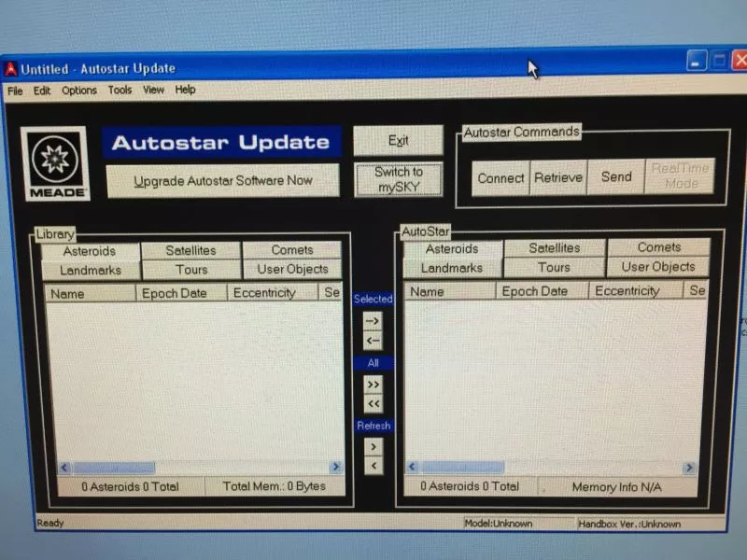747x560 pixels.
Task: Select the Library Satellites tab
Action: [191, 250]
